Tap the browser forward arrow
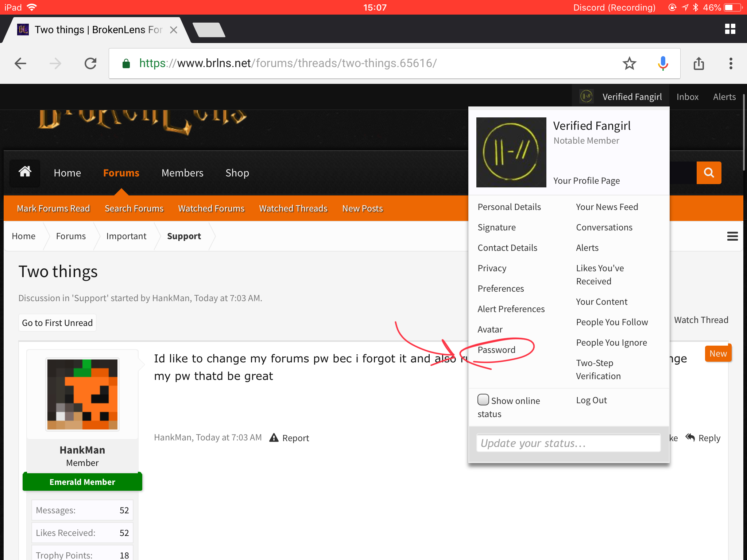The image size is (747, 560). pyautogui.click(x=55, y=63)
